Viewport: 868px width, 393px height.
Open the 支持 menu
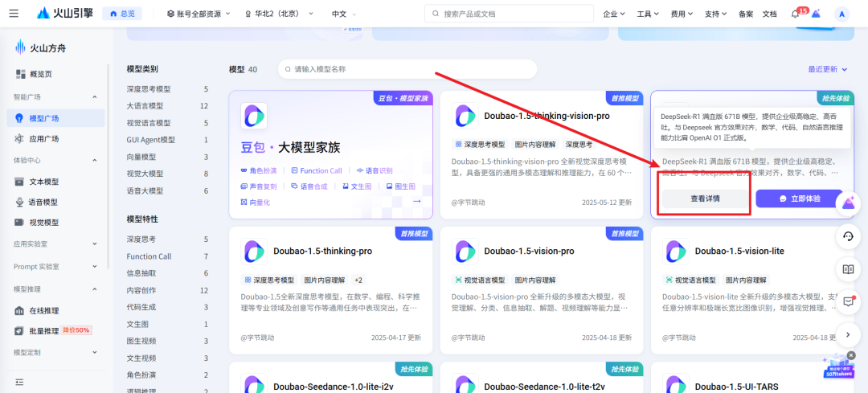coord(716,14)
